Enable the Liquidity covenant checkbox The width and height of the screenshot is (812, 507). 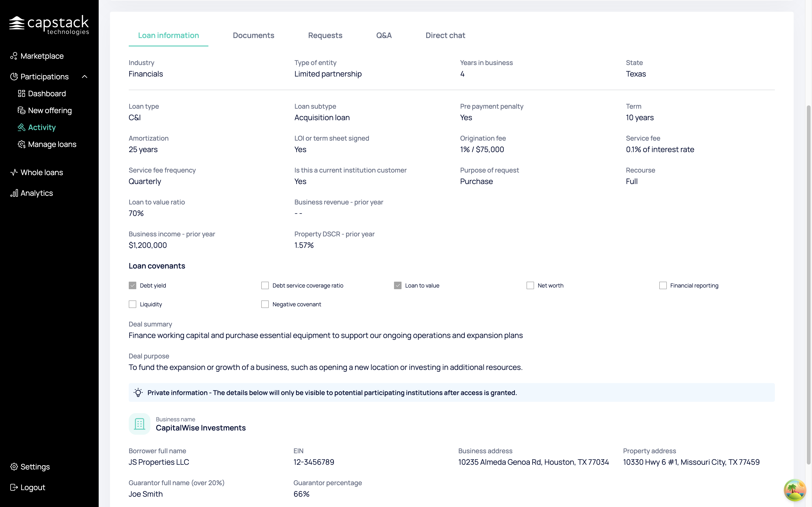tap(133, 304)
